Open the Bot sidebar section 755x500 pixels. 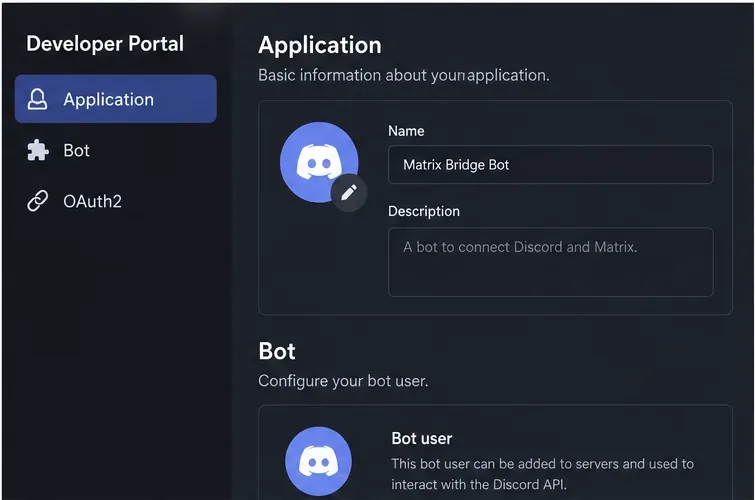[x=116, y=150]
